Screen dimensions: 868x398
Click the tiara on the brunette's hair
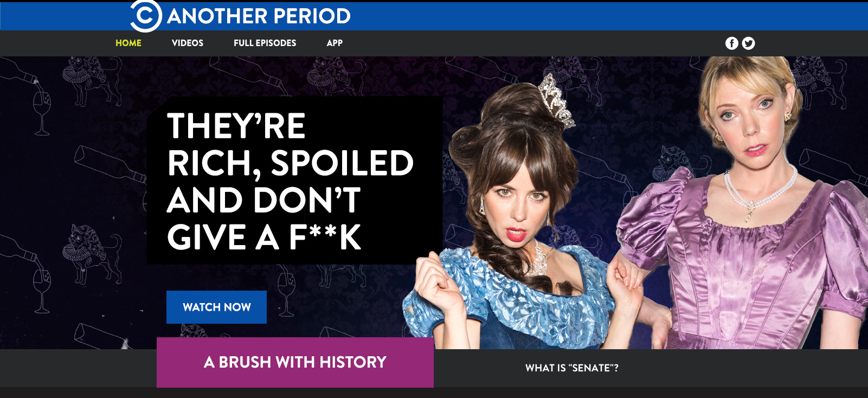(556, 100)
